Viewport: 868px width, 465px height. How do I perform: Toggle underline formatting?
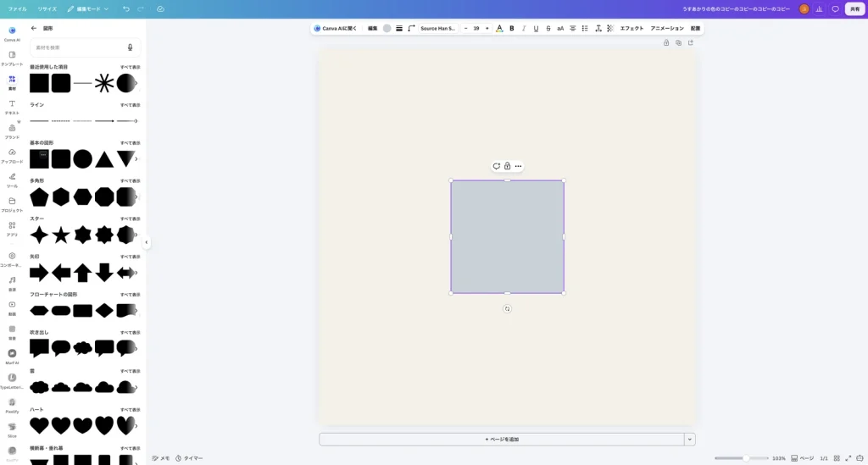pos(536,28)
